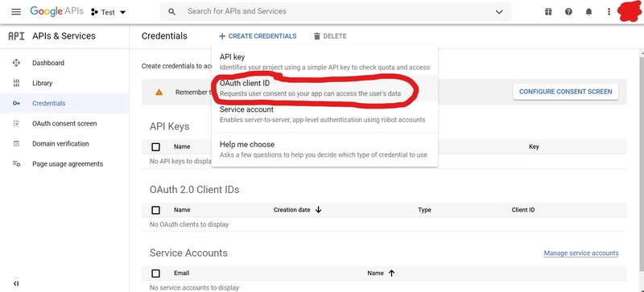This screenshot has width=644, height=292.
Task: Choose OAuth client ID menu option
Action: (x=325, y=88)
